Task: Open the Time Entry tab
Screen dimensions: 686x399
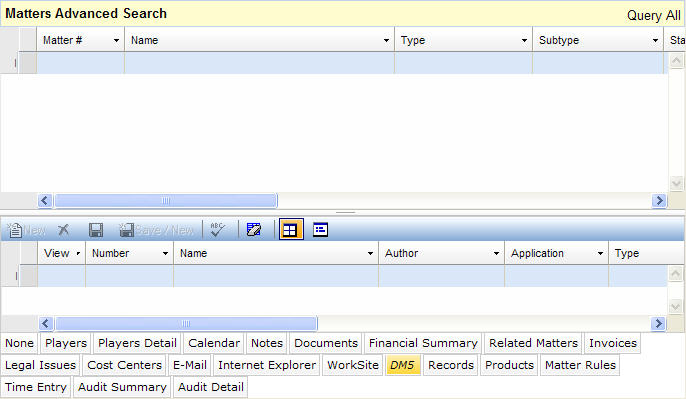Action: (x=36, y=387)
